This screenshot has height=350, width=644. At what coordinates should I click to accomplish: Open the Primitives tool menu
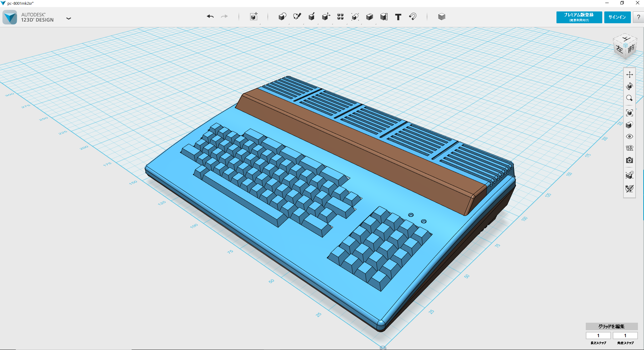282,17
